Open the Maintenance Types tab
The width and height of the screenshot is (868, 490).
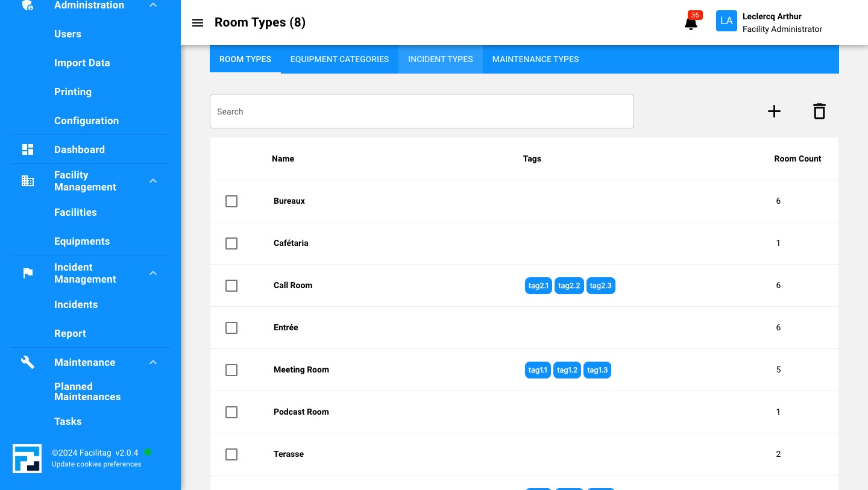[x=535, y=59]
